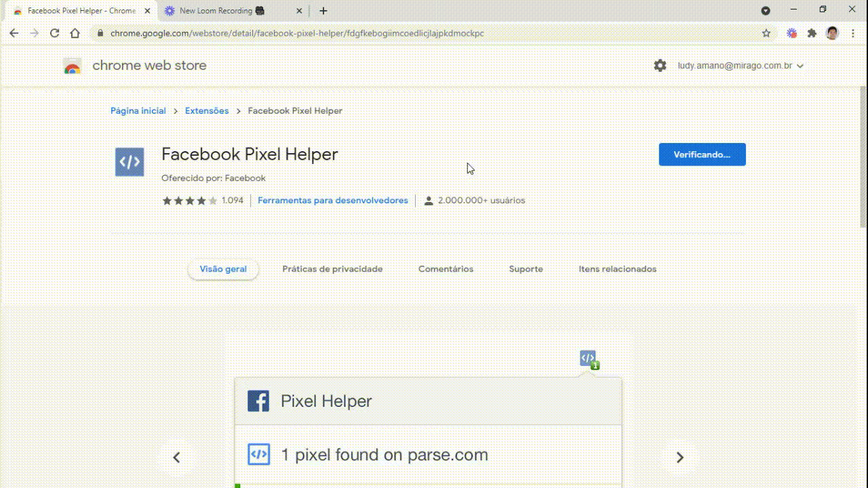Open the Suporte tab
Viewport: 868px width, 488px height.
click(x=526, y=269)
